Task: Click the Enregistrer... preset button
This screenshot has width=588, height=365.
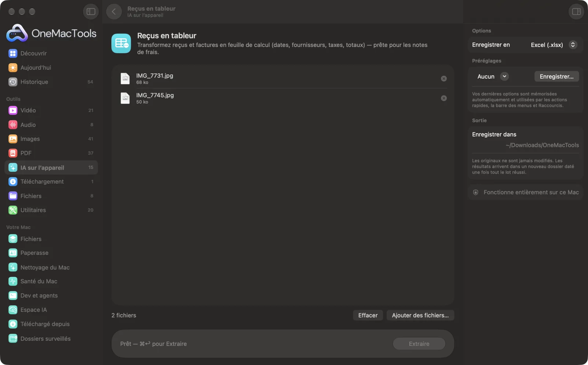Action: [556, 76]
